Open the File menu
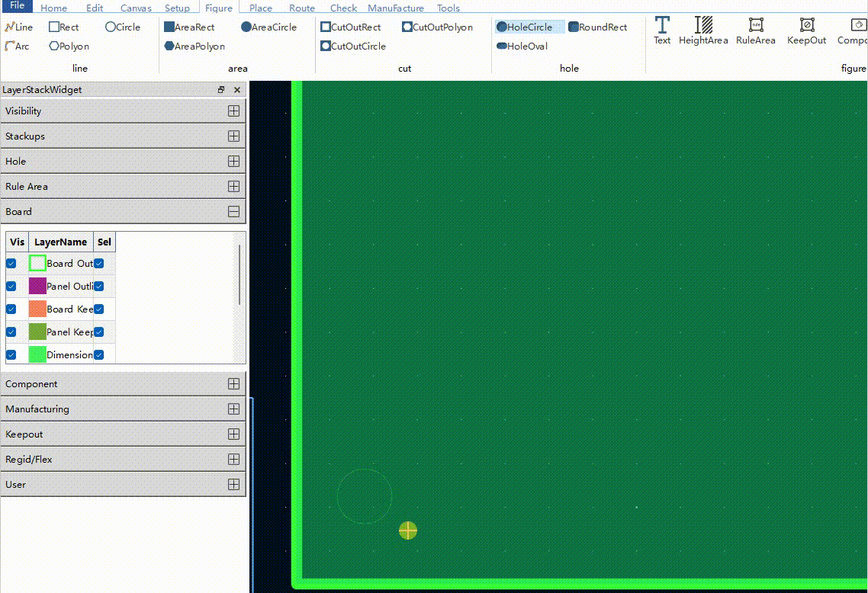 pyautogui.click(x=17, y=5)
